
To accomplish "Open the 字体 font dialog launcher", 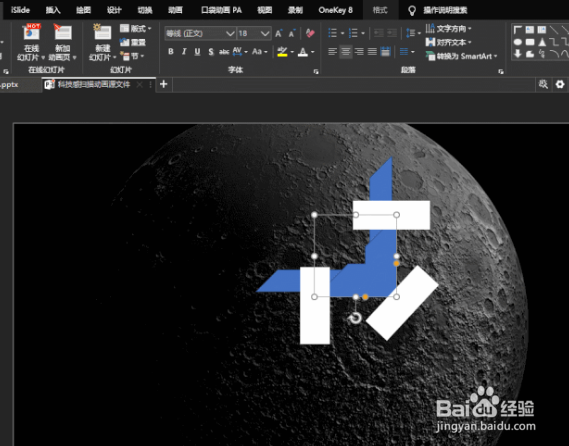I will [316, 72].
